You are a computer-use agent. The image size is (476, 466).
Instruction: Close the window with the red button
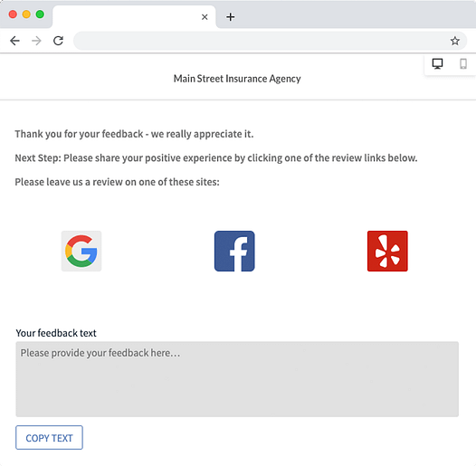tap(13, 14)
